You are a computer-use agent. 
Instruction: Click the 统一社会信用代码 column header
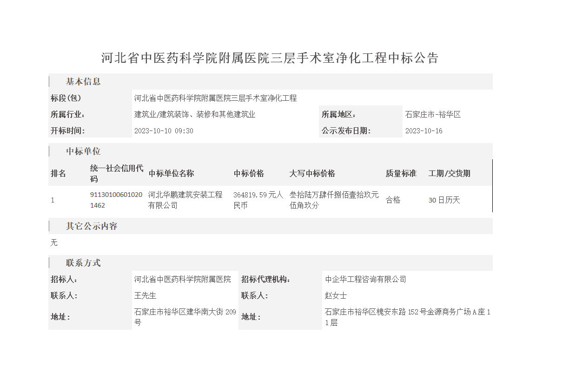click(x=117, y=173)
